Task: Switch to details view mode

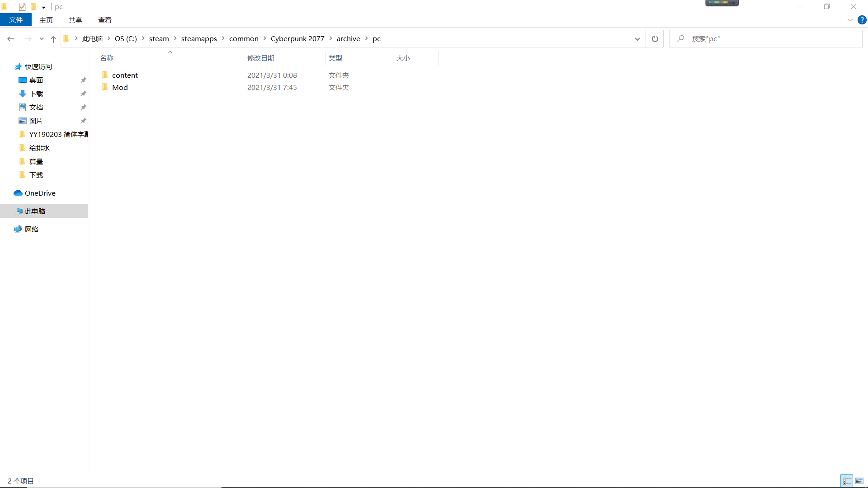Action: pyautogui.click(x=847, y=481)
